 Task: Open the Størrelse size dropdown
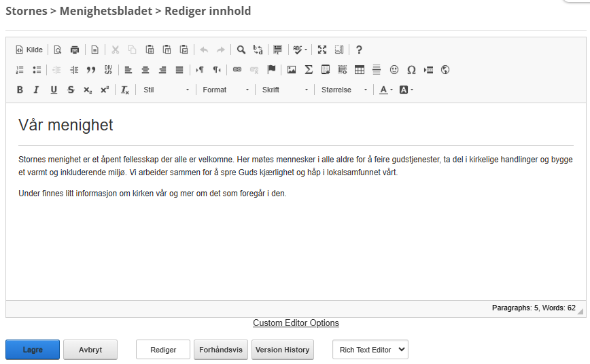344,90
